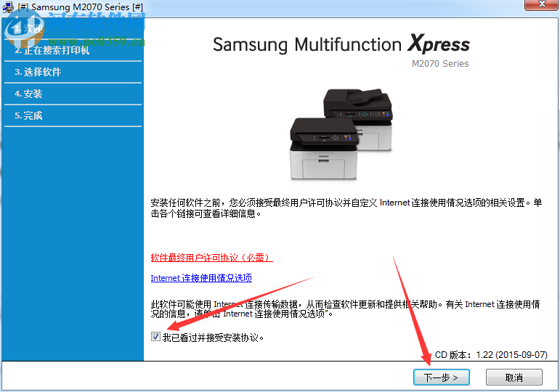560x392 pixels.
Task: Uncheck the accept installation agreement checkbox
Action: (x=155, y=337)
